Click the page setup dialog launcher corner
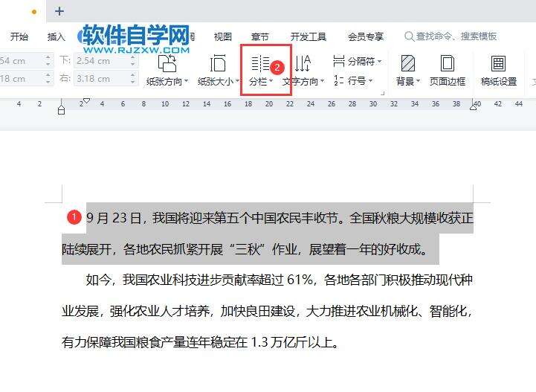Viewport: 536px width, 392px height. click(x=383, y=93)
